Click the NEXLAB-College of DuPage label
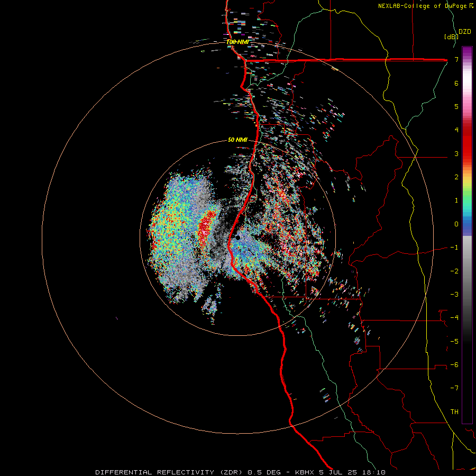The width and height of the screenshot is (476, 476). (423, 6)
